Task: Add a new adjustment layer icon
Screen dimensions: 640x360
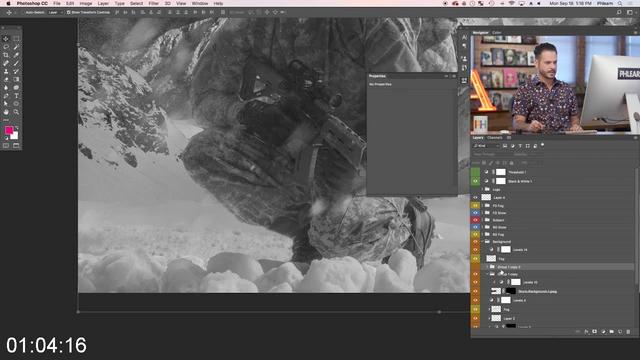Action: tap(603, 332)
